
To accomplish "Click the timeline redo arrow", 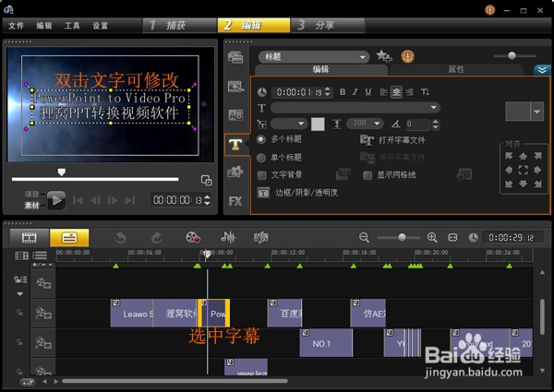I will coord(157,238).
